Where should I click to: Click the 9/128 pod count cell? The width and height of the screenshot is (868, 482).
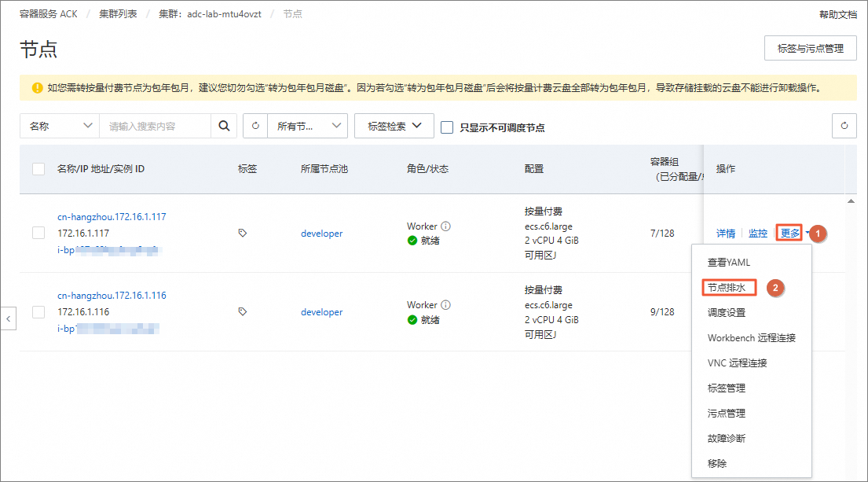pos(662,312)
